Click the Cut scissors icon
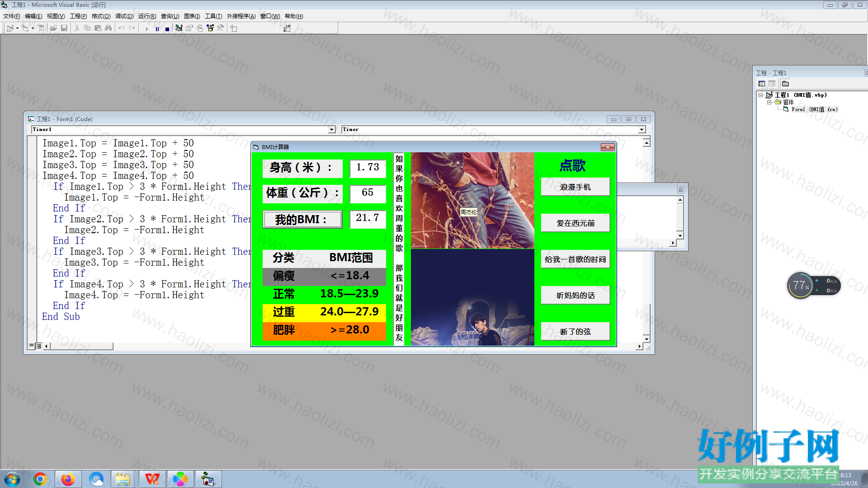This screenshot has height=488, width=868. click(77, 28)
